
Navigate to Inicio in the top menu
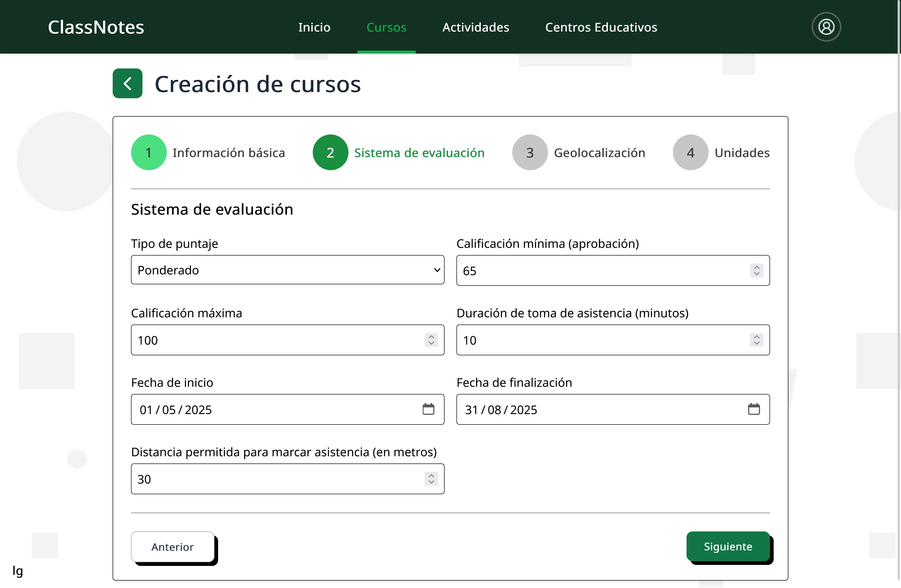coord(314,27)
